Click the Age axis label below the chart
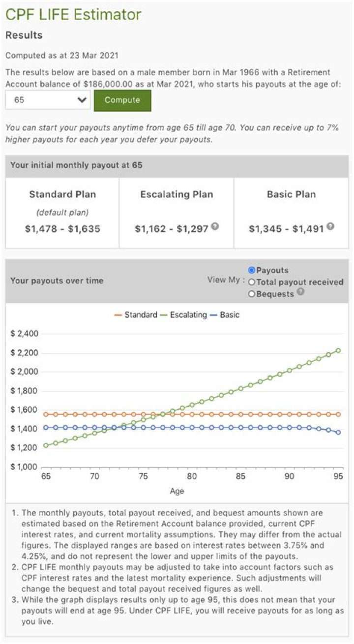The width and height of the screenshot is (354, 644). point(177,491)
